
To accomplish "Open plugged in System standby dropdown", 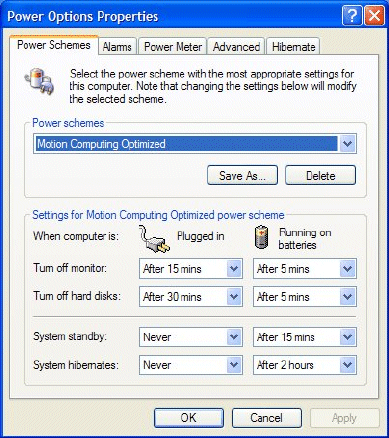I will [x=191, y=337].
